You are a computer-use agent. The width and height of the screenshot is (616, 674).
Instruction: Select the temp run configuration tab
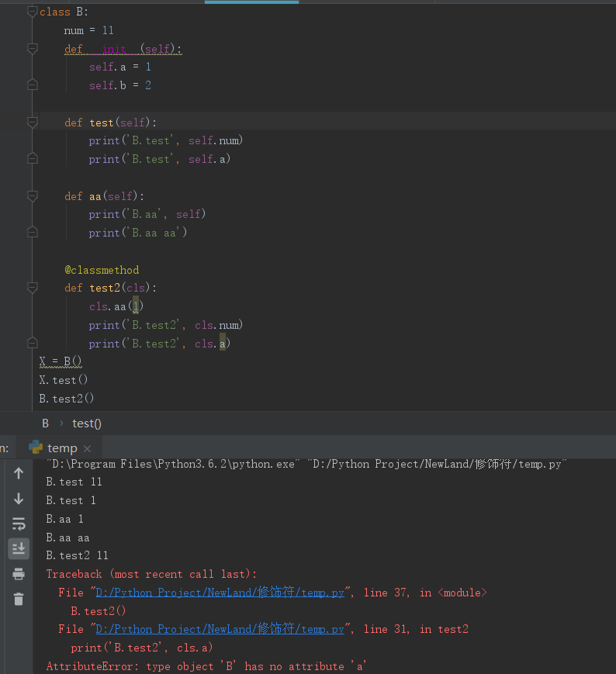(60, 448)
